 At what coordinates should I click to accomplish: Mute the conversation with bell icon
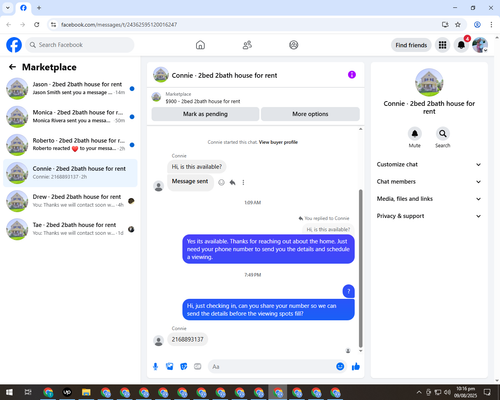click(415, 134)
